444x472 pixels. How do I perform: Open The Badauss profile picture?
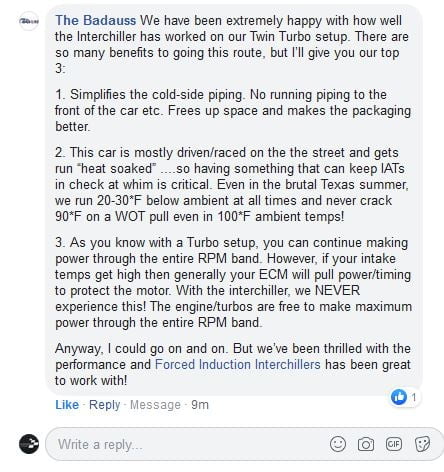click(x=29, y=21)
